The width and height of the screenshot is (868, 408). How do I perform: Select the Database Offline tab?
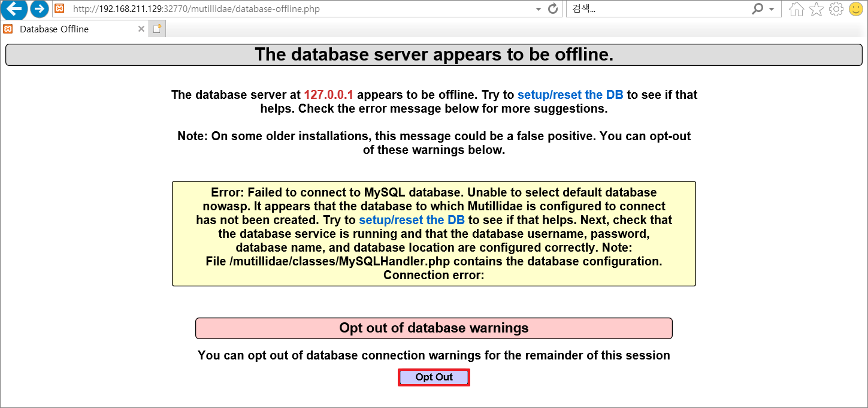pyautogui.click(x=74, y=29)
